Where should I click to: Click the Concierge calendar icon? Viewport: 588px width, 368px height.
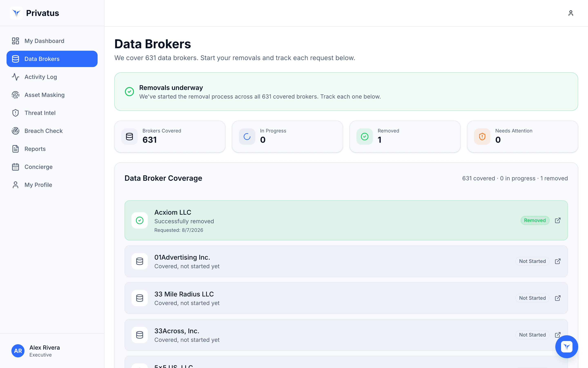tap(16, 167)
